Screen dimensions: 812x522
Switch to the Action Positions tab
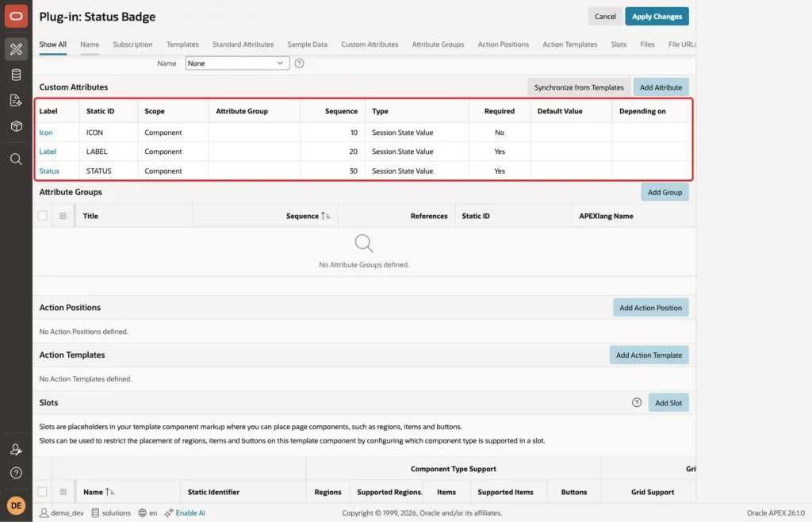point(504,44)
